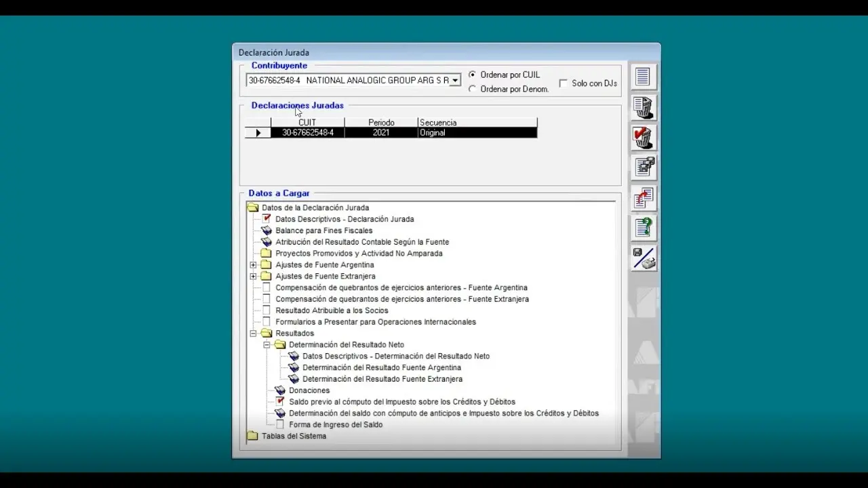Viewport: 868px width, 488px height.
Task: Enable the Solo con DJs checkbox
Action: click(x=564, y=83)
